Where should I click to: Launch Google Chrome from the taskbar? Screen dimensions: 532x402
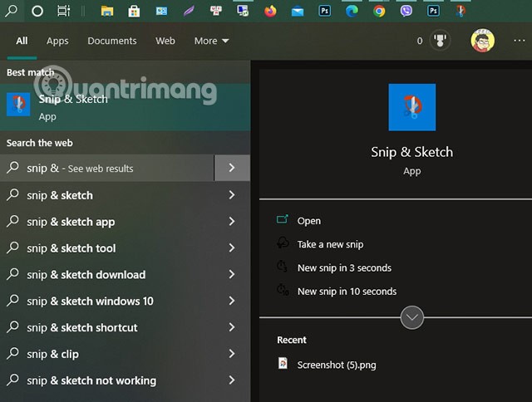[379, 11]
